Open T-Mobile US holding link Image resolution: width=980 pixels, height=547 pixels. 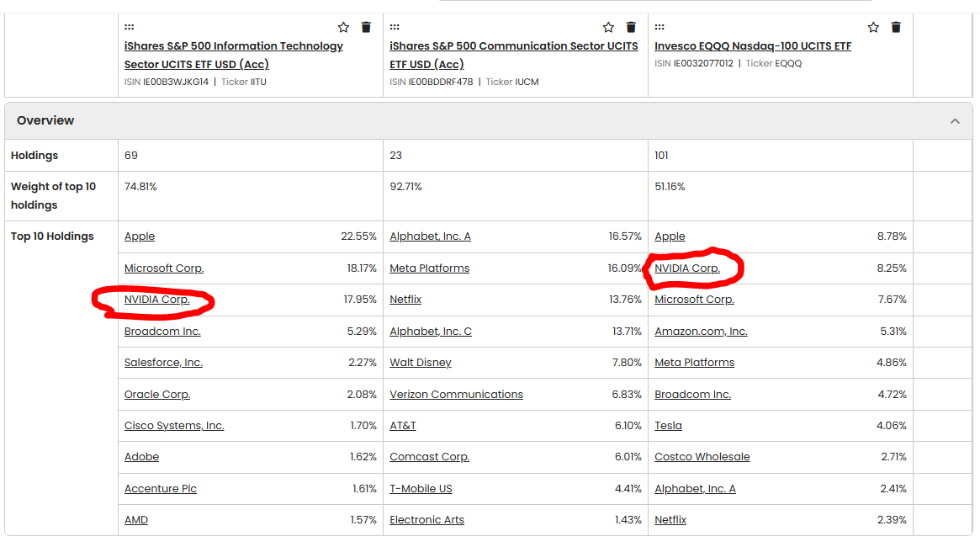click(421, 489)
